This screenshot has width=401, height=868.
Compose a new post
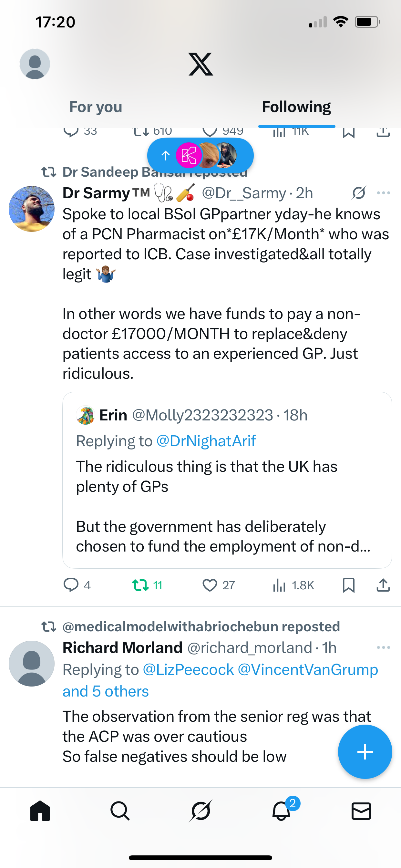click(365, 752)
